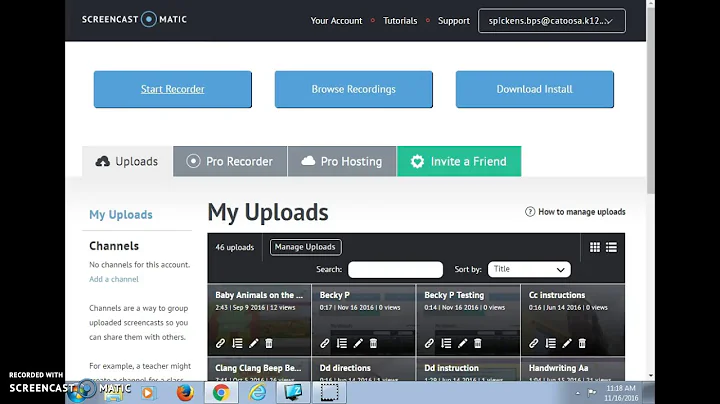
Task: Trash the Becky P upload
Action: [x=373, y=343]
